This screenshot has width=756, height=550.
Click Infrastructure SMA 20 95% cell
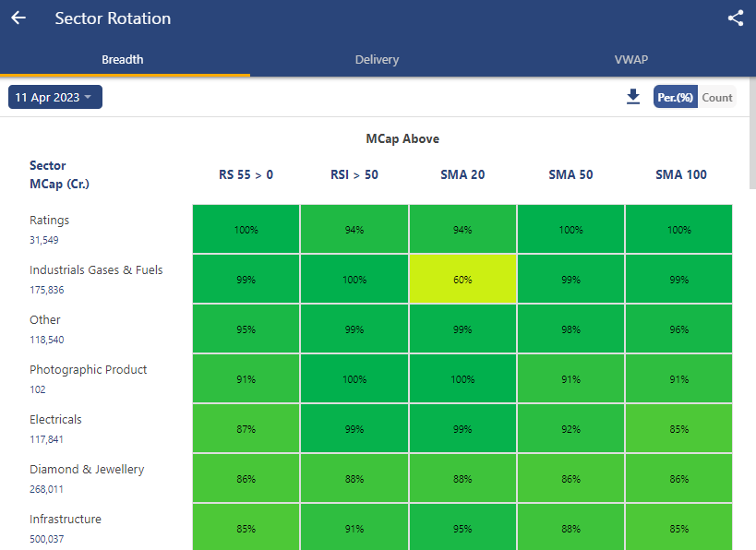click(x=462, y=527)
